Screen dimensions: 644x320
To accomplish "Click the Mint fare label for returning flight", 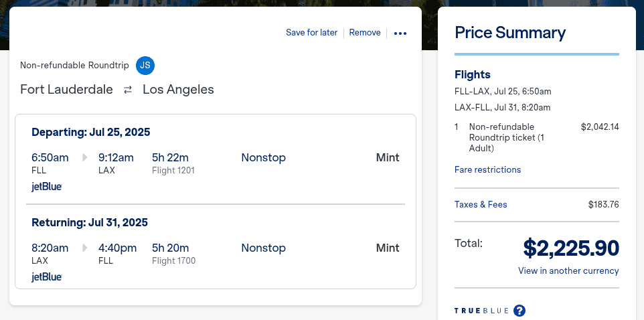I will click(388, 248).
